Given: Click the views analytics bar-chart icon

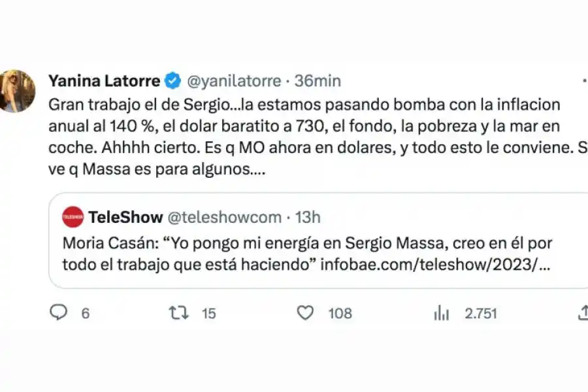Looking at the screenshot, I should 442,313.
